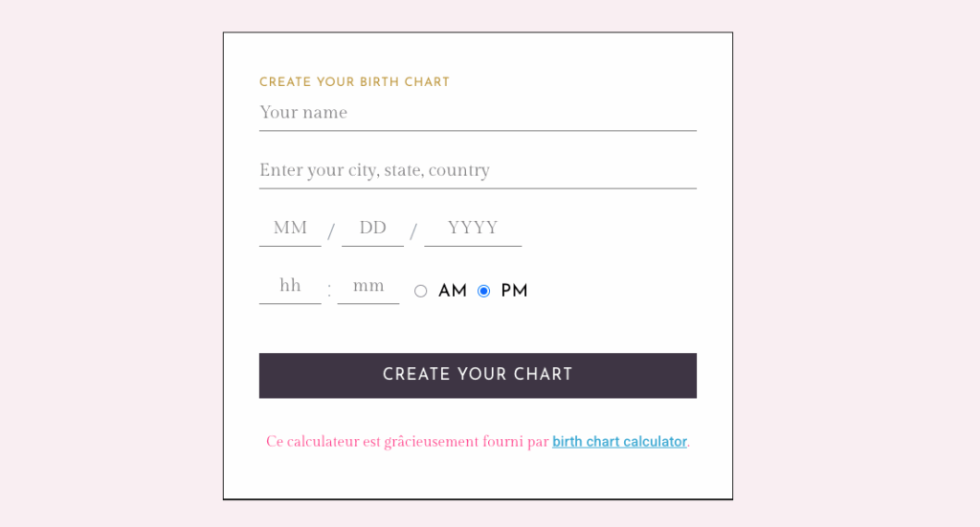The width and height of the screenshot is (980, 527).
Task: Click the YYYY year input
Action: 473,229
